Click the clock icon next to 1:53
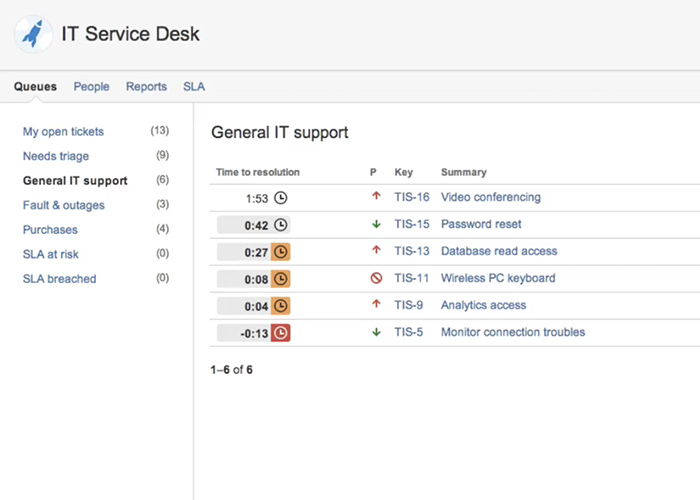Image resolution: width=700 pixels, height=500 pixels. (281, 198)
